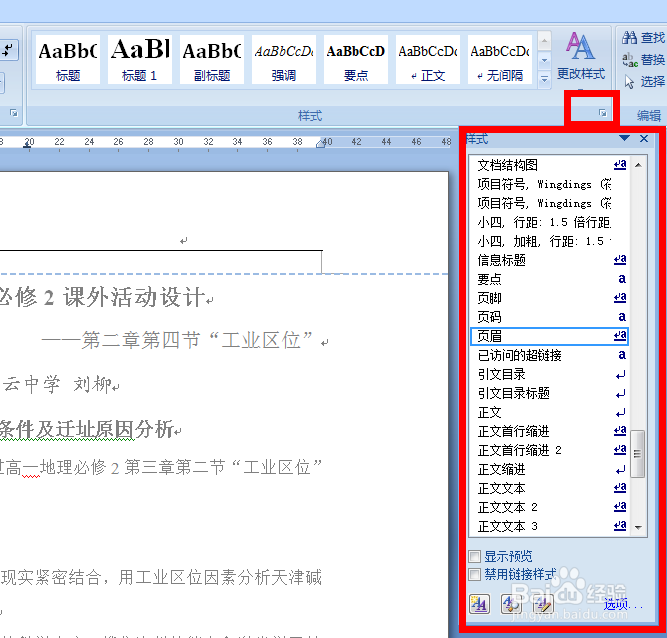Click the 替换 (Replace) button

click(x=643, y=60)
